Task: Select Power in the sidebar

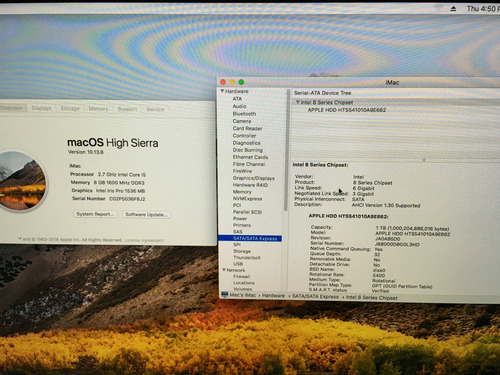Action: tap(240, 219)
